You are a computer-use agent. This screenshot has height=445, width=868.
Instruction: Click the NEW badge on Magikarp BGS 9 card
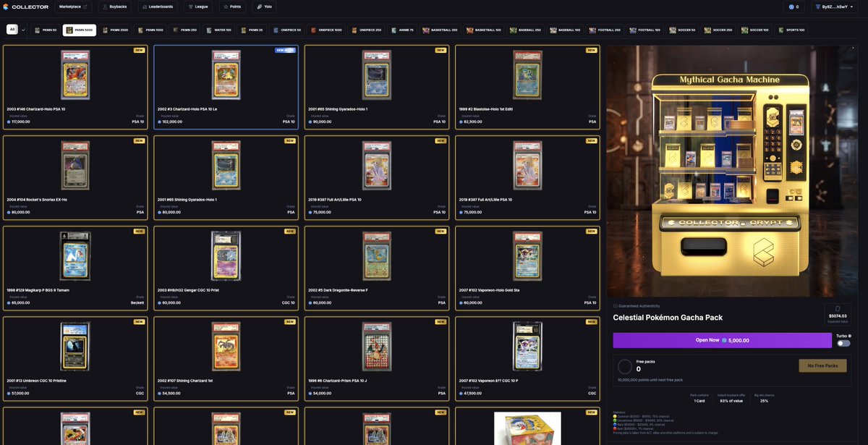pyautogui.click(x=139, y=232)
